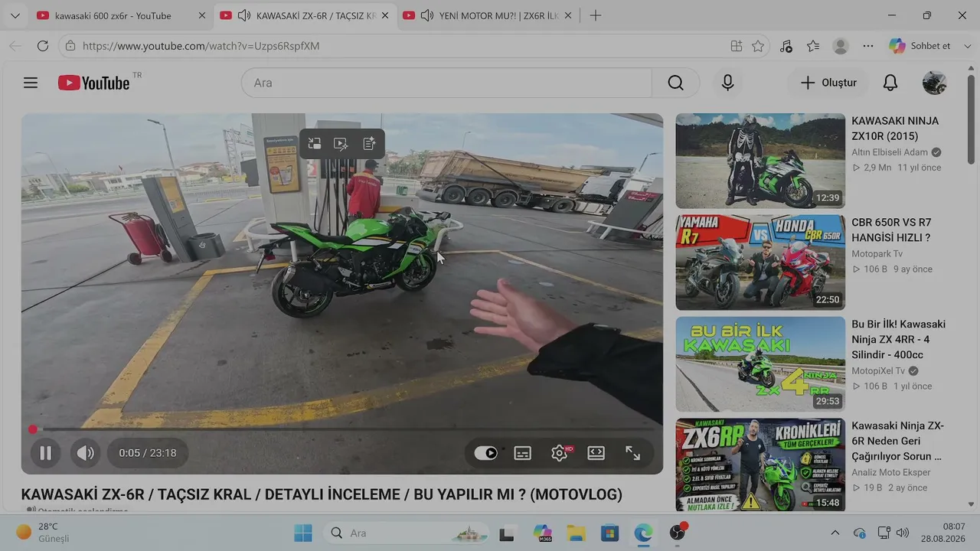Click the taskbar search box
980x551 pixels.
(x=407, y=533)
